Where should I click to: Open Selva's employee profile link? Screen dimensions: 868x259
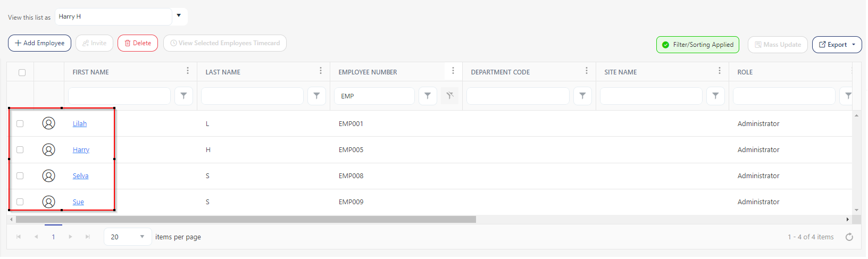click(x=80, y=176)
